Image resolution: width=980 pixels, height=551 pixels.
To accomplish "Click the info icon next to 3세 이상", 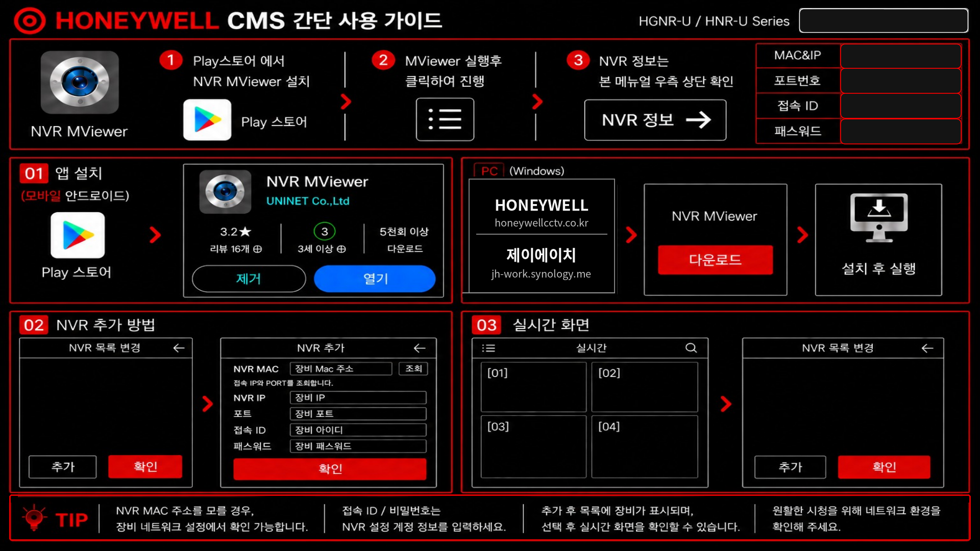I will point(341,249).
